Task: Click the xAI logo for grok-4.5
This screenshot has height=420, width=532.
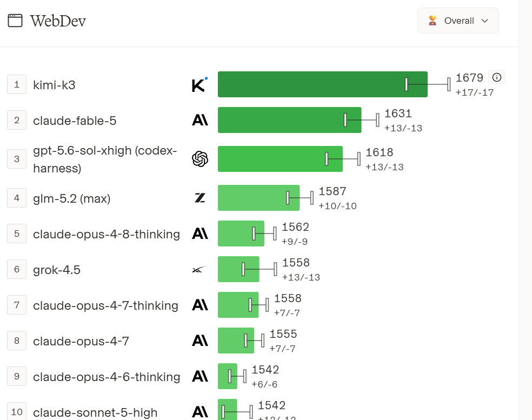Action: point(200,269)
